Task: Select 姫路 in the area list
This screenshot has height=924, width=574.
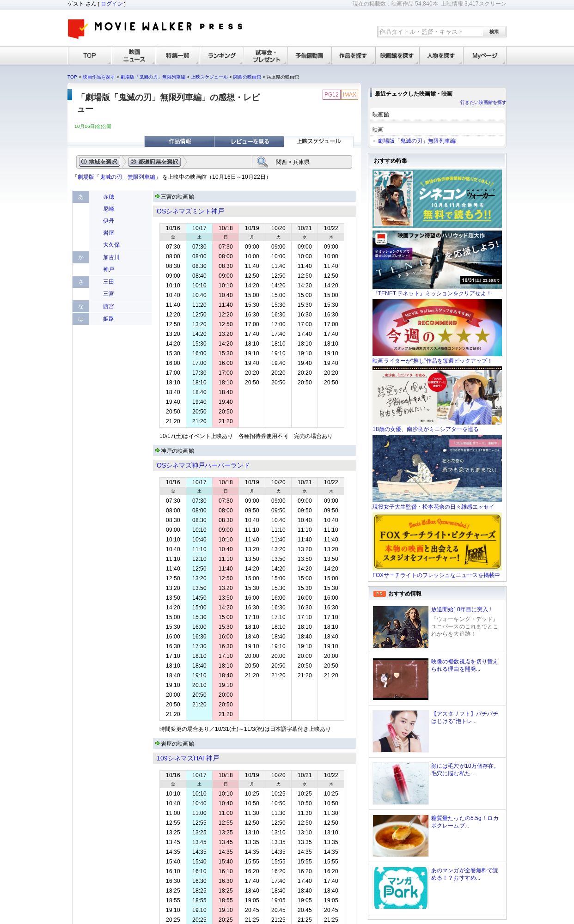Action: (109, 319)
